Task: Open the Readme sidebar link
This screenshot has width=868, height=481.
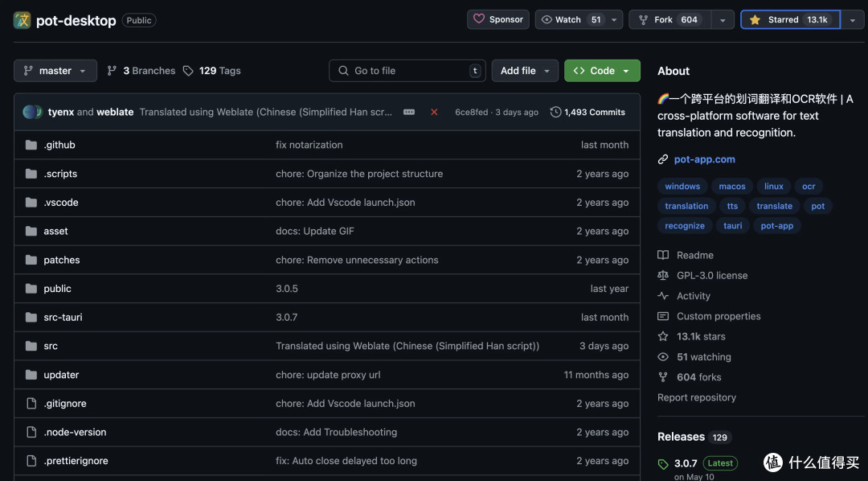Action: tap(686, 255)
